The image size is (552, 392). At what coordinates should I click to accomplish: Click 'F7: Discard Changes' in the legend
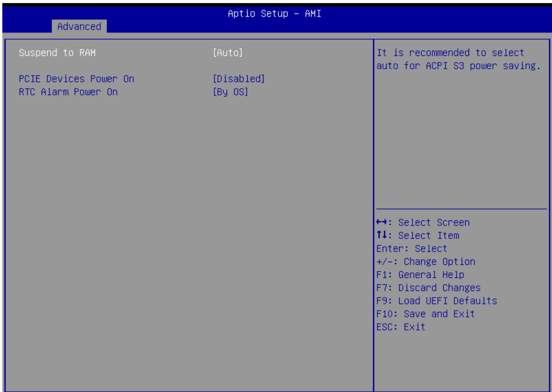pyautogui.click(x=429, y=288)
